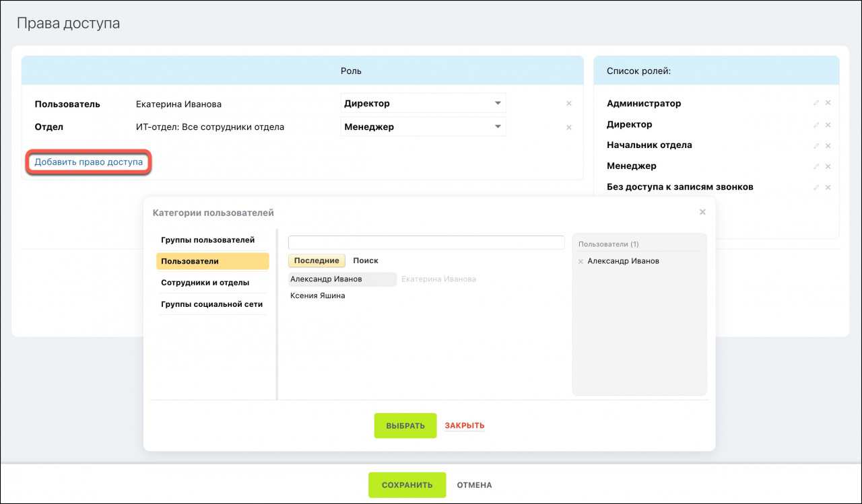Click the Сохранить button
Screen dimensions: 862x504
pos(407,485)
